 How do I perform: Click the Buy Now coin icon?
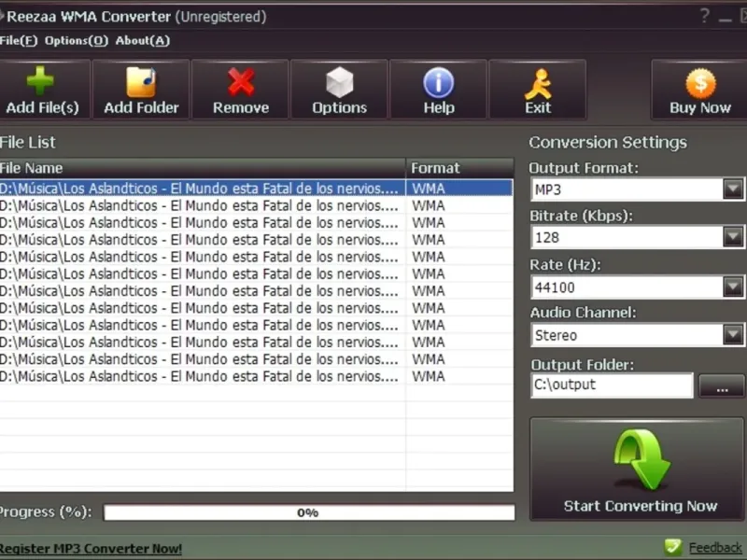point(700,83)
